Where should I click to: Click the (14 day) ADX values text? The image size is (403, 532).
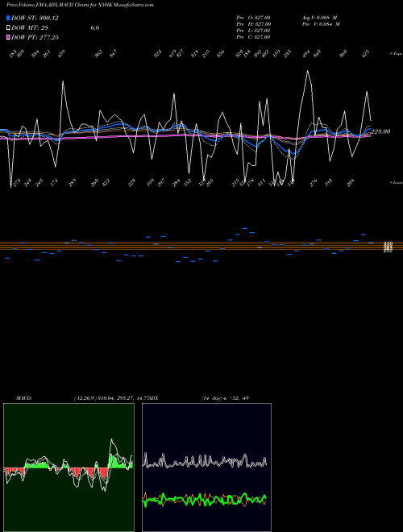pos(225,398)
